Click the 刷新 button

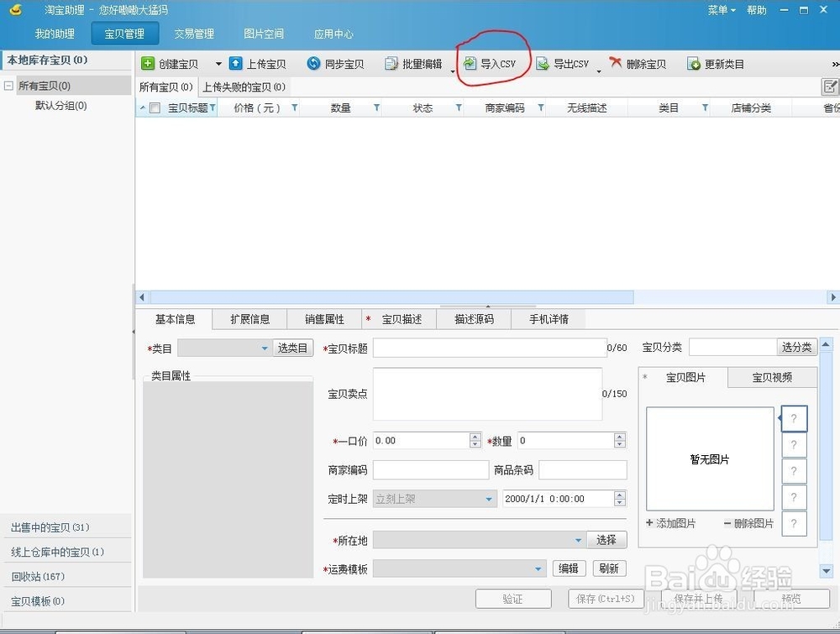(x=609, y=569)
